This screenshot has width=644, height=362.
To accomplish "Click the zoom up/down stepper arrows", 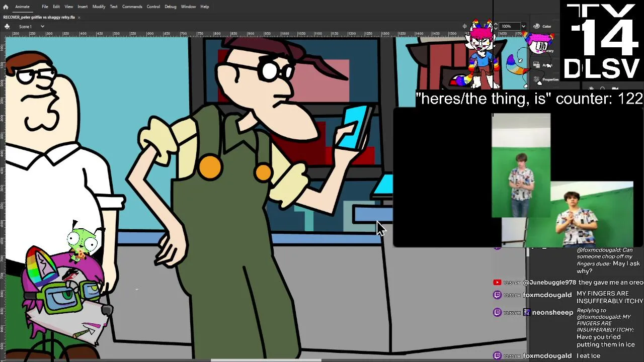I will pos(496,26).
